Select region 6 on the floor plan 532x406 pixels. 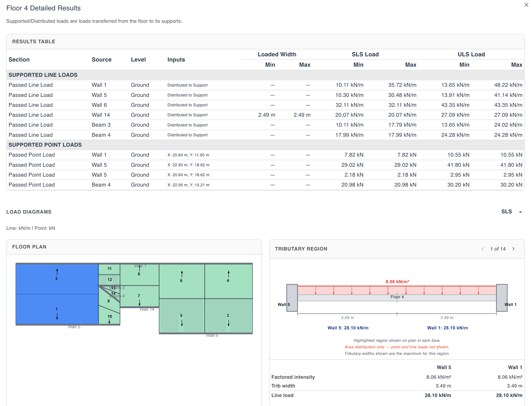coord(181,280)
